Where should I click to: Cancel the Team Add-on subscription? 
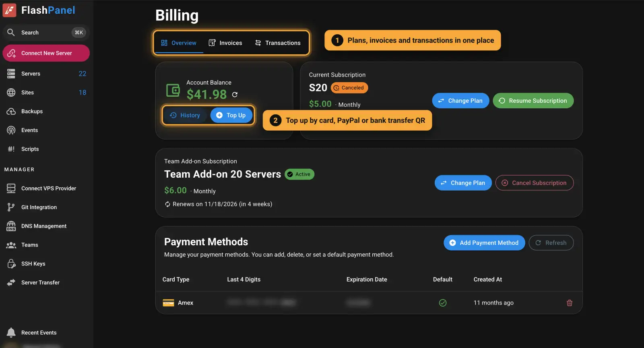[534, 183]
